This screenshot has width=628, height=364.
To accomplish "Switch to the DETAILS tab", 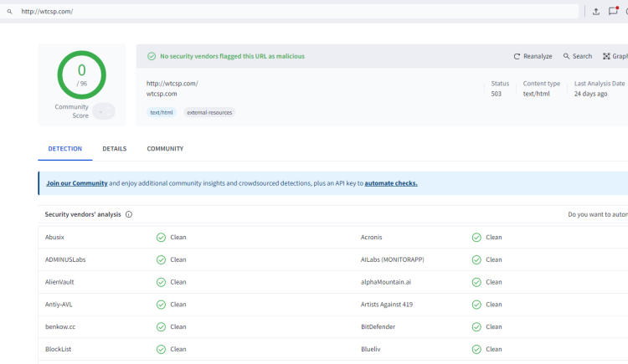I will (115, 149).
